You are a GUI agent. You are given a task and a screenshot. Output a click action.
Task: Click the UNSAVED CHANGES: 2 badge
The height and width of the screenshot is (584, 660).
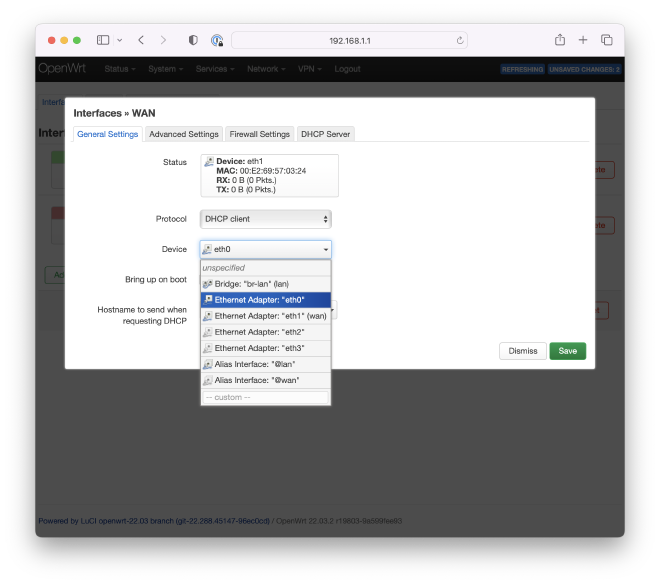click(x=584, y=69)
